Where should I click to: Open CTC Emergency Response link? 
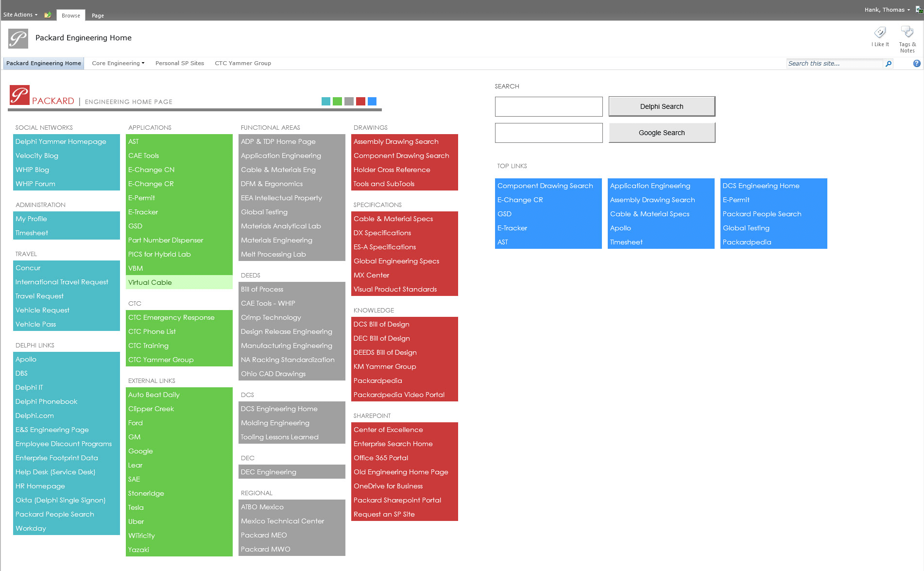(171, 317)
